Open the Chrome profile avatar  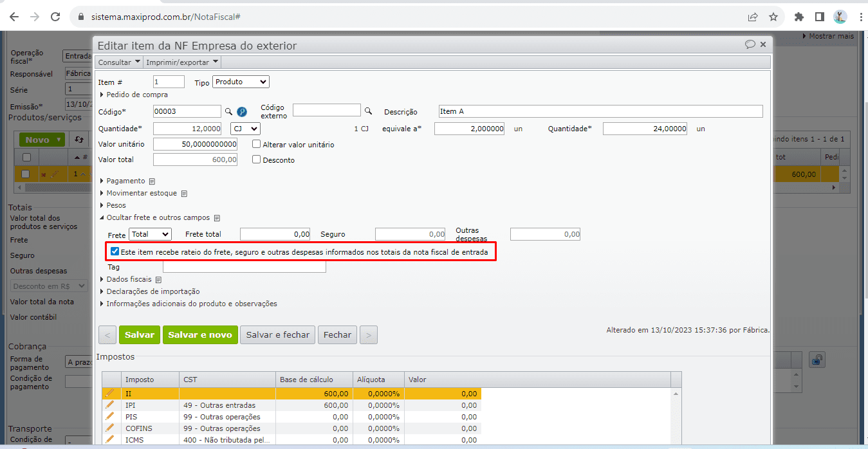[840, 17]
